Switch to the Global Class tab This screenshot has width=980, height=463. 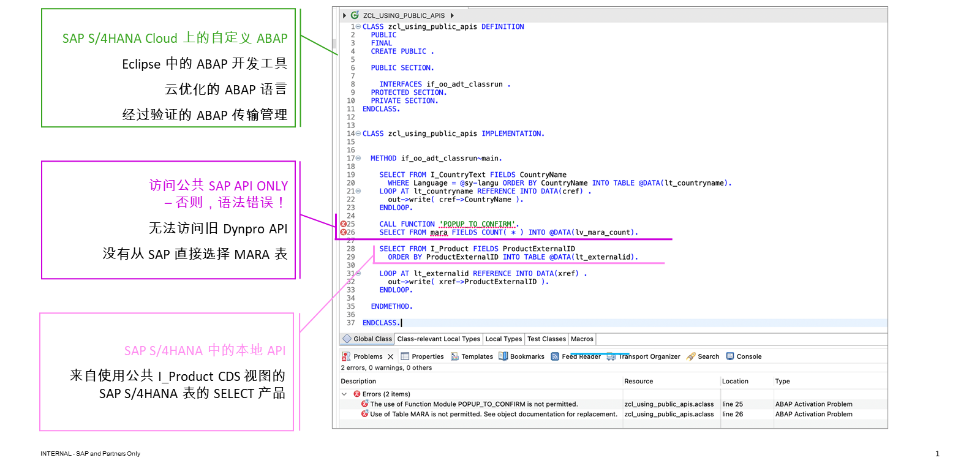[367, 339]
